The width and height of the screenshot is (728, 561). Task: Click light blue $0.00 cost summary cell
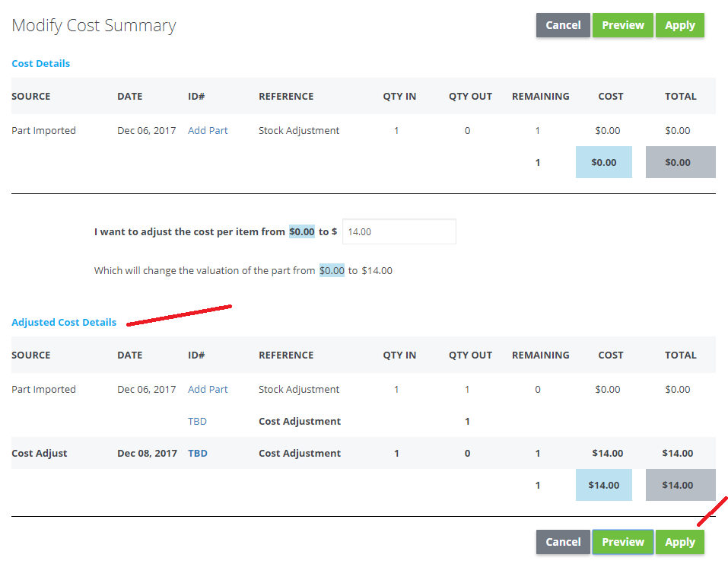[603, 162]
